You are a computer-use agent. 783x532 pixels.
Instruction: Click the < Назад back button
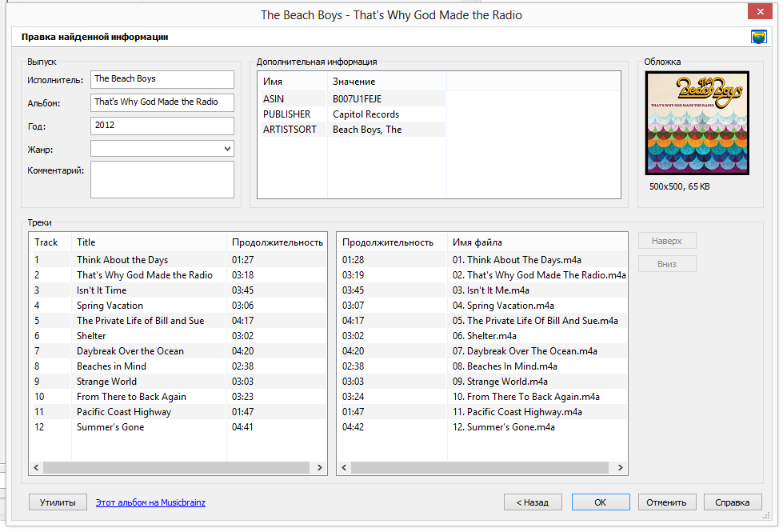(533, 502)
